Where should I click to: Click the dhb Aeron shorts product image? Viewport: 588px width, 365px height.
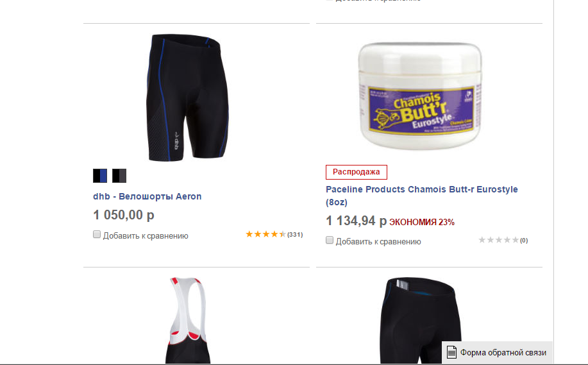[187, 98]
